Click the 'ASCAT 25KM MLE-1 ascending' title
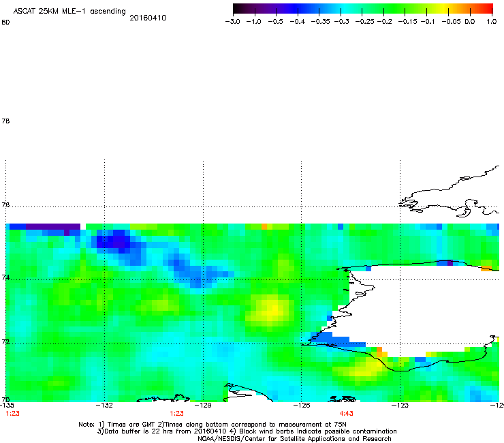Viewport: 504px width, 443px height. (69, 12)
